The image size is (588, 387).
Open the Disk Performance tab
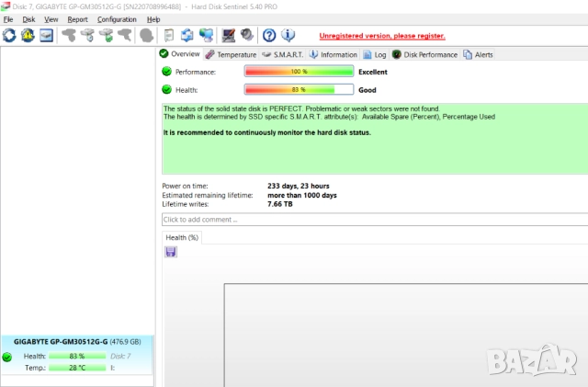pyautogui.click(x=424, y=54)
